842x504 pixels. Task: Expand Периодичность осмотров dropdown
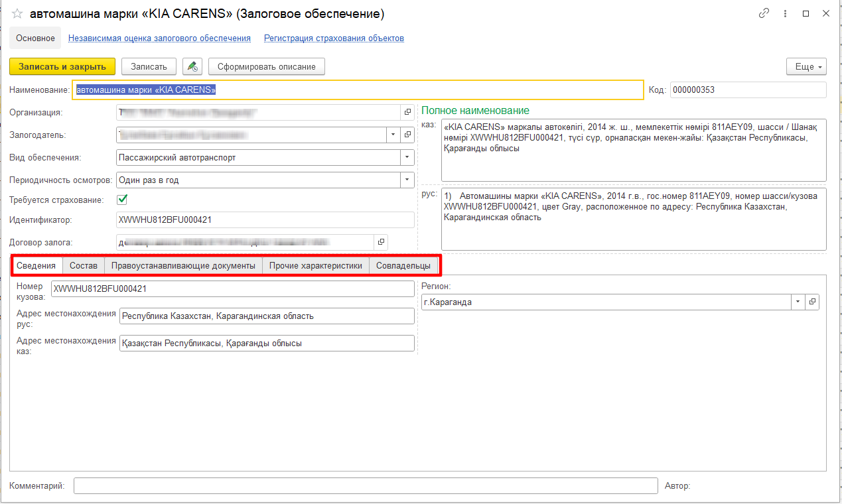[407, 180]
